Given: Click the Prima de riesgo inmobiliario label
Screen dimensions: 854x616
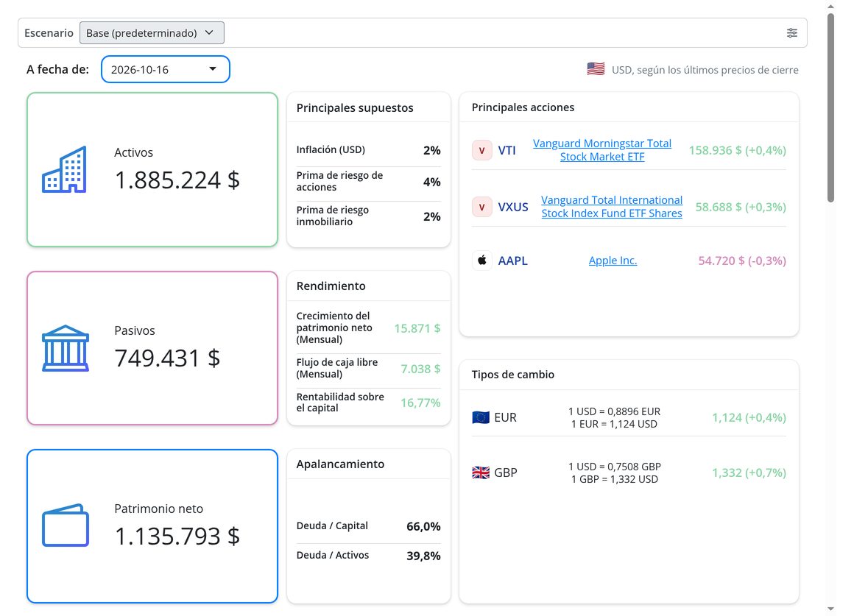Looking at the screenshot, I should tap(332, 216).
